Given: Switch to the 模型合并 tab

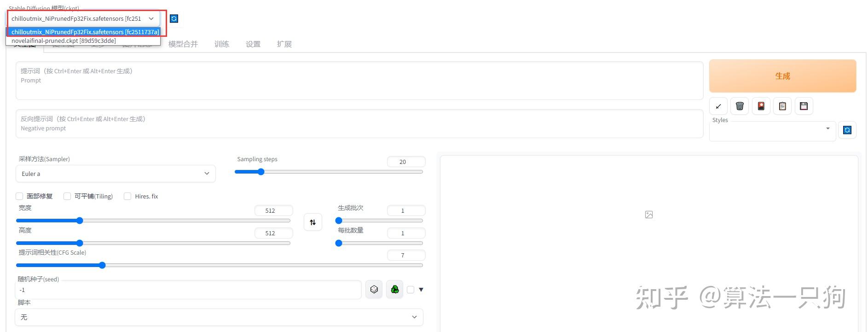Looking at the screenshot, I should coord(183,44).
